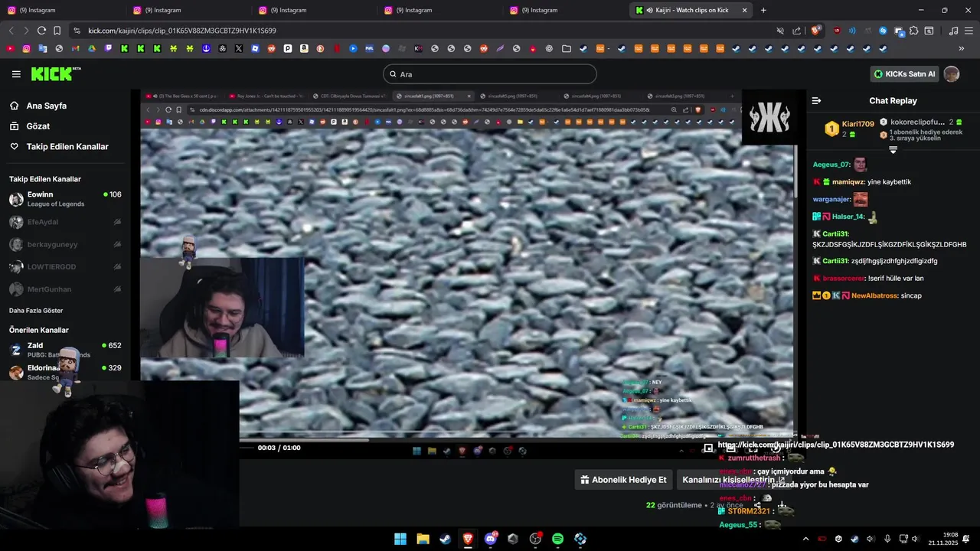
Task: Open Discord from the taskbar
Action: click(491, 539)
